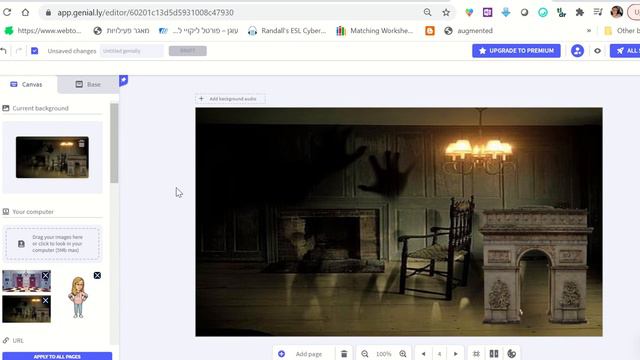Click the URL link icon
This screenshot has height=360, width=640.
tap(6, 340)
